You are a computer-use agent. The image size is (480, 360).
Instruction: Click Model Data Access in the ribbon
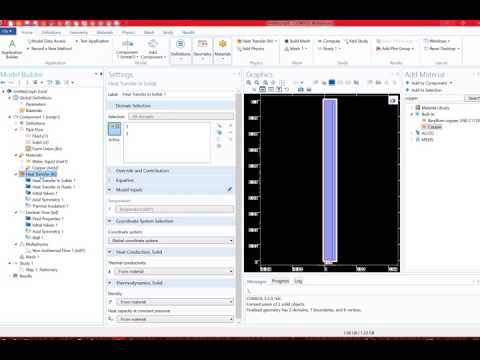pyautogui.click(x=46, y=41)
